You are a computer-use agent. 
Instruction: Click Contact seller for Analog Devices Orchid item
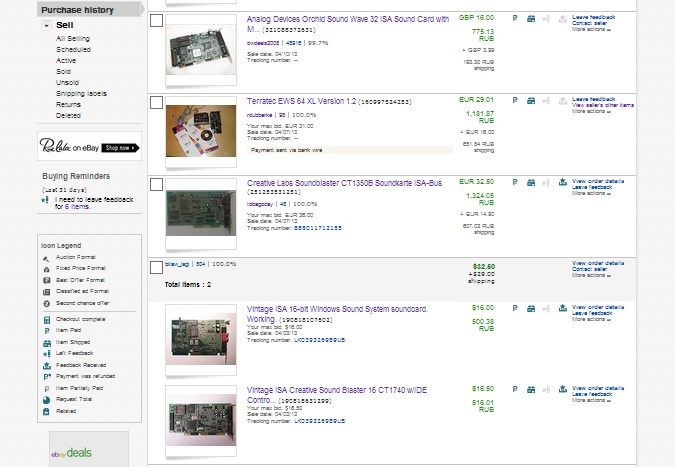[589, 23]
